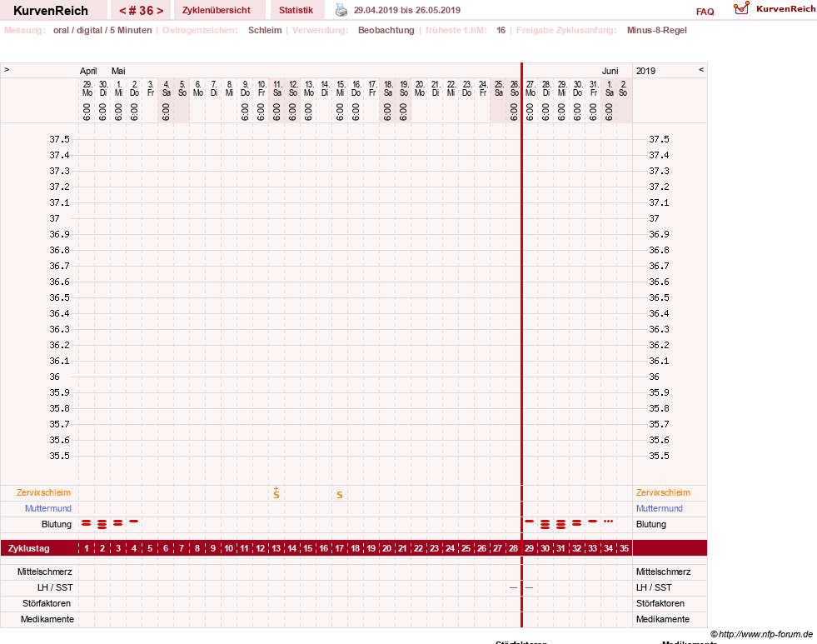
Task: Click the heavy bleeding marker on cycle day 30
Action: [545, 524]
